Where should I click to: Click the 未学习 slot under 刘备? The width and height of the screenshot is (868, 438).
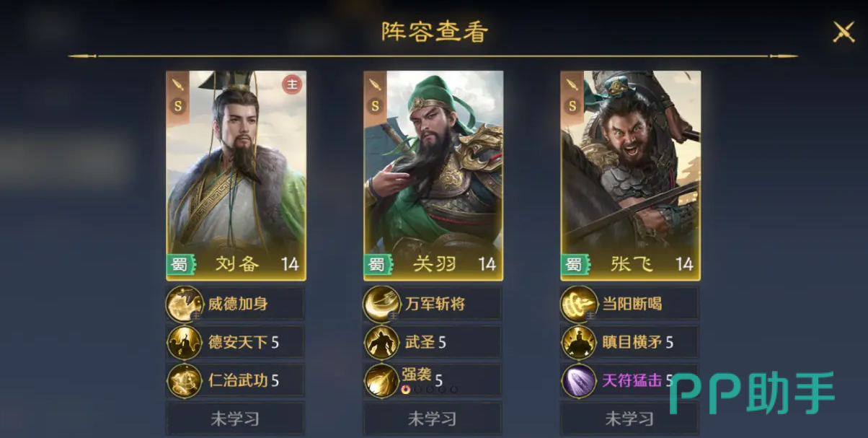236,419
